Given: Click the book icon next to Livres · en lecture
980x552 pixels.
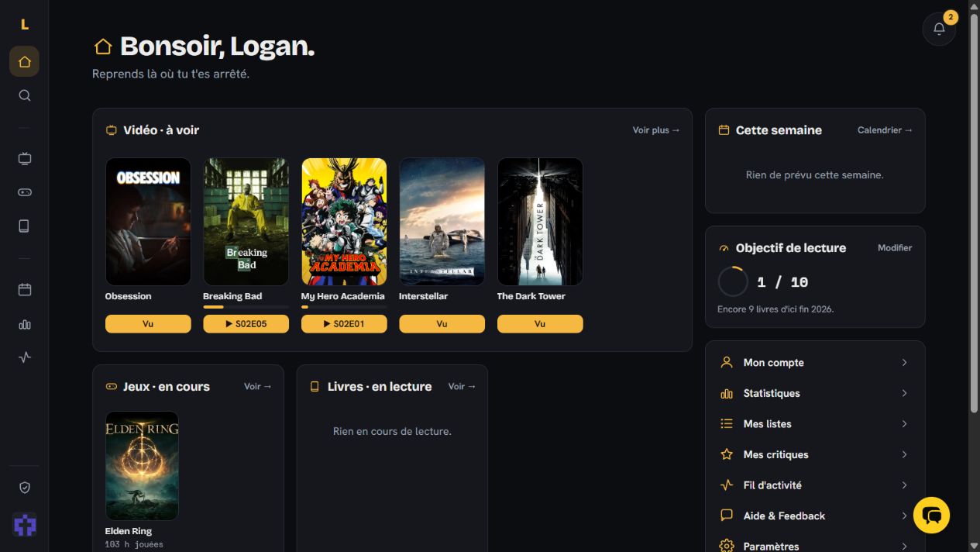Looking at the screenshot, I should (x=315, y=386).
